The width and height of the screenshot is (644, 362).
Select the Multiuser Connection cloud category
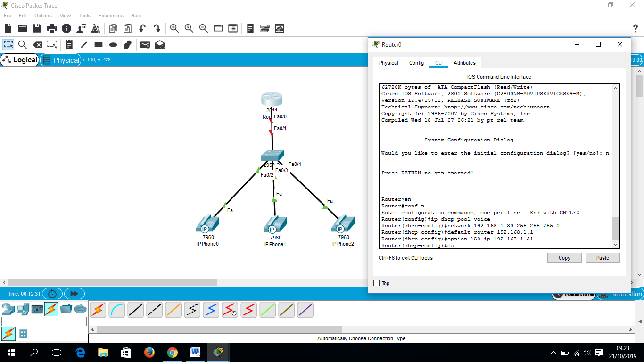coord(80,309)
